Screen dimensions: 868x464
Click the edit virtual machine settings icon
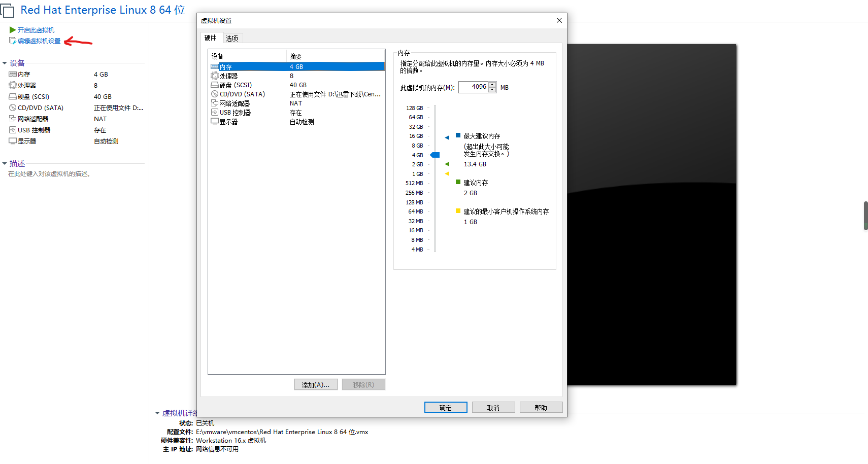coord(13,41)
